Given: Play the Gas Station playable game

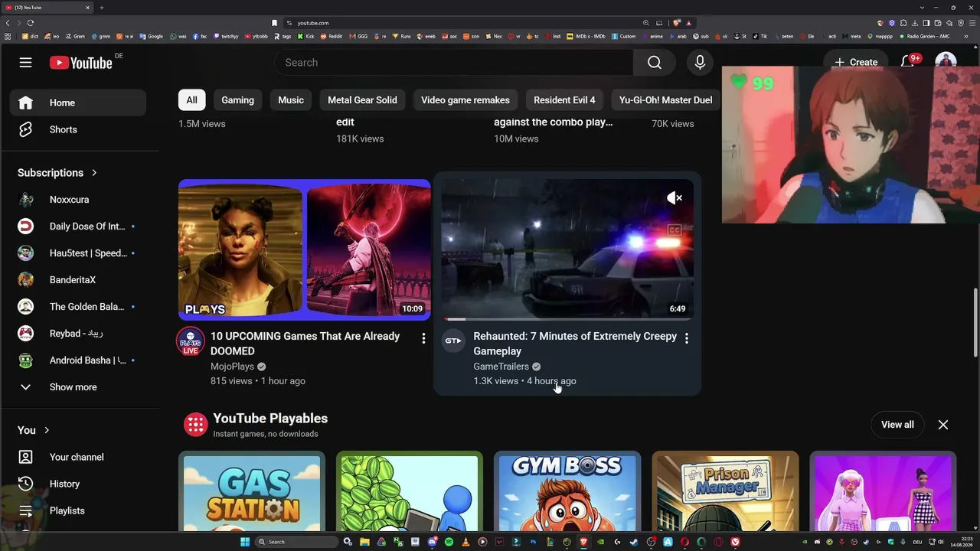Looking at the screenshot, I should pos(252,491).
